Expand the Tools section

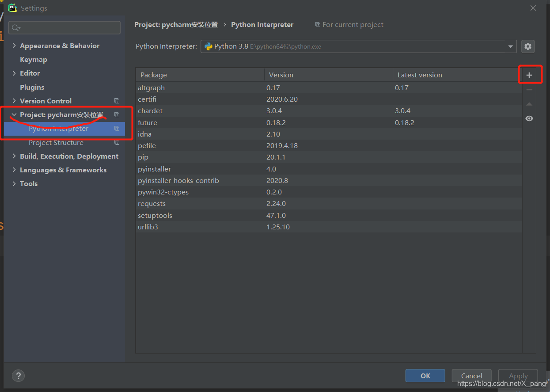[x=14, y=183]
